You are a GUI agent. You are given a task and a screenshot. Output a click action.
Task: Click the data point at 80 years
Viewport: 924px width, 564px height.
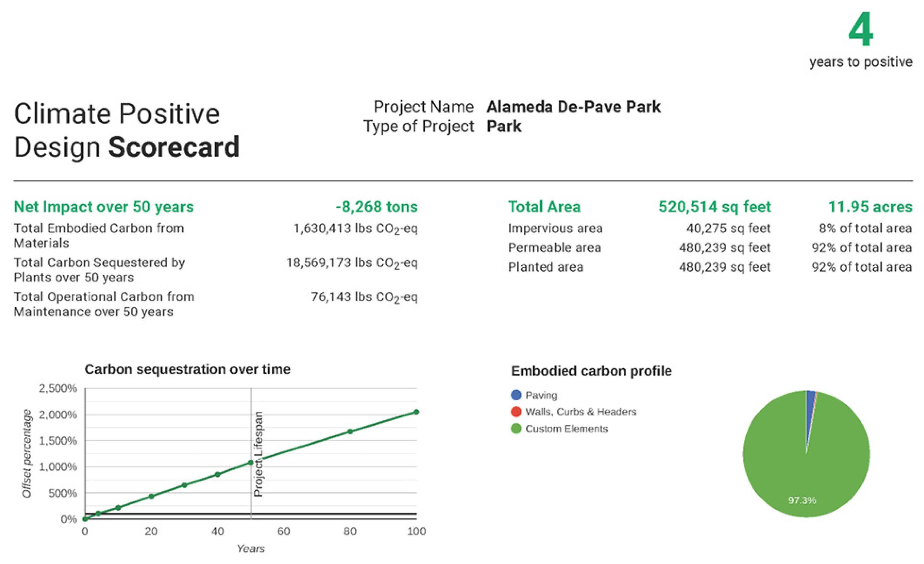(x=350, y=431)
